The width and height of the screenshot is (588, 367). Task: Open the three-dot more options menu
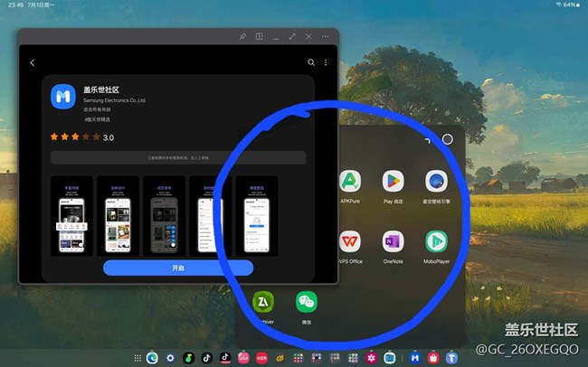(326, 62)
